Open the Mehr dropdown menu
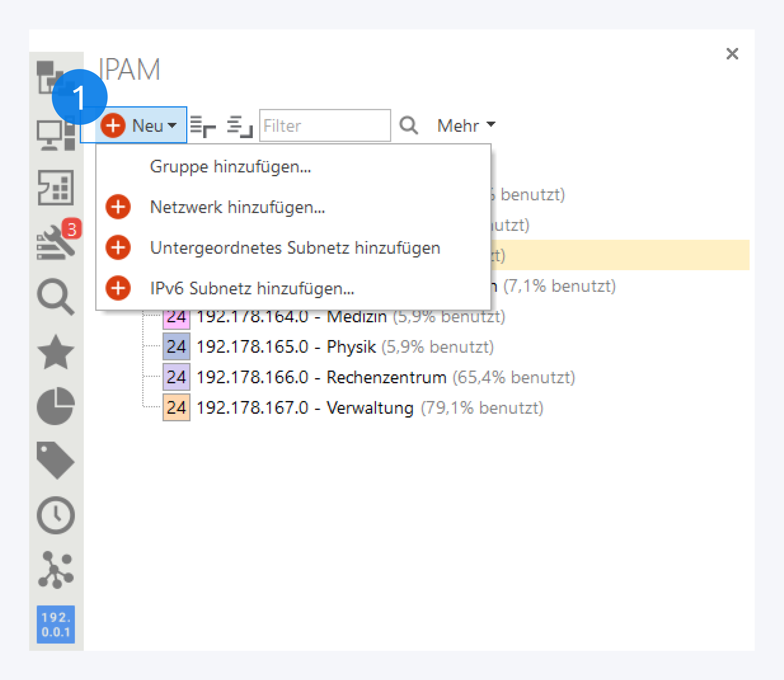Screen dimensions: 784x680 [x=466, y=126]
